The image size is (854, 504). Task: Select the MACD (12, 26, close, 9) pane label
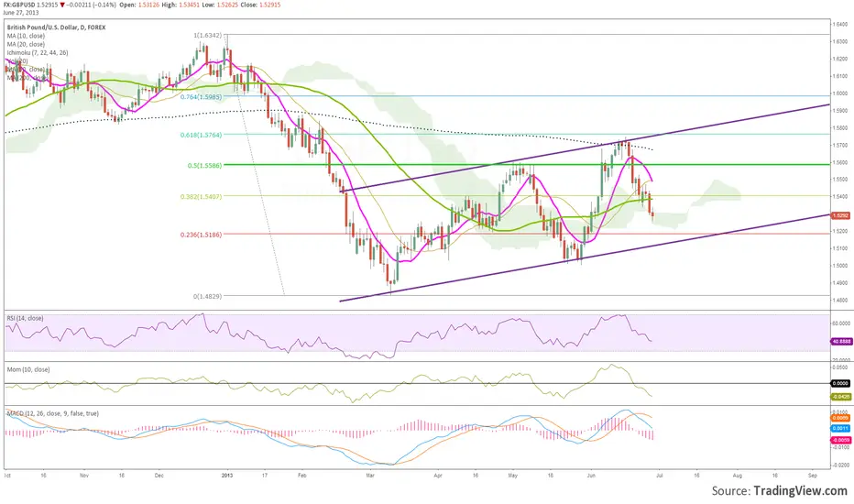click(52, 413)
